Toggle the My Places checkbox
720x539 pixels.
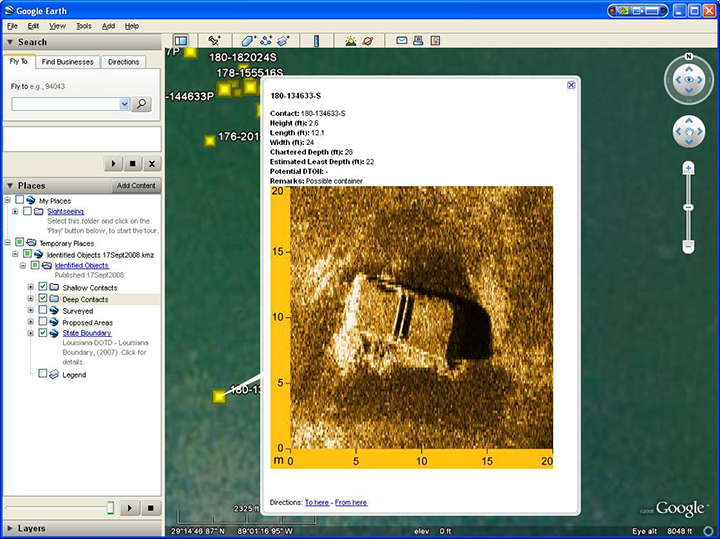(19, 200)
